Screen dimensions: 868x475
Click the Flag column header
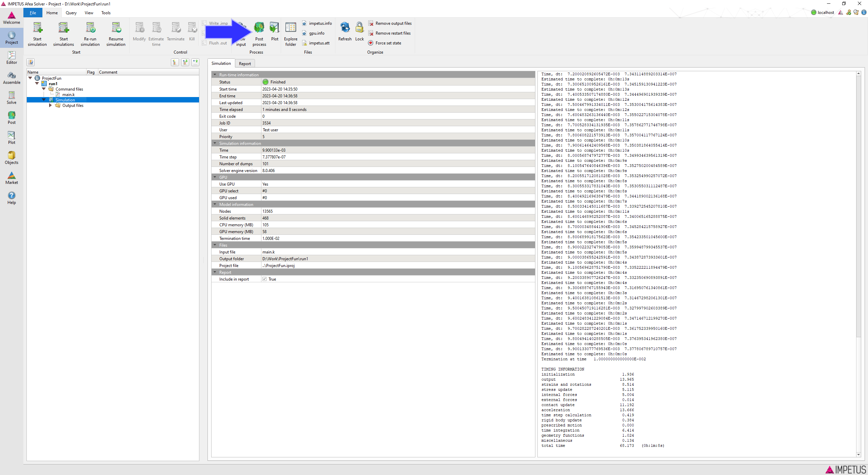(x=92, y=72)
